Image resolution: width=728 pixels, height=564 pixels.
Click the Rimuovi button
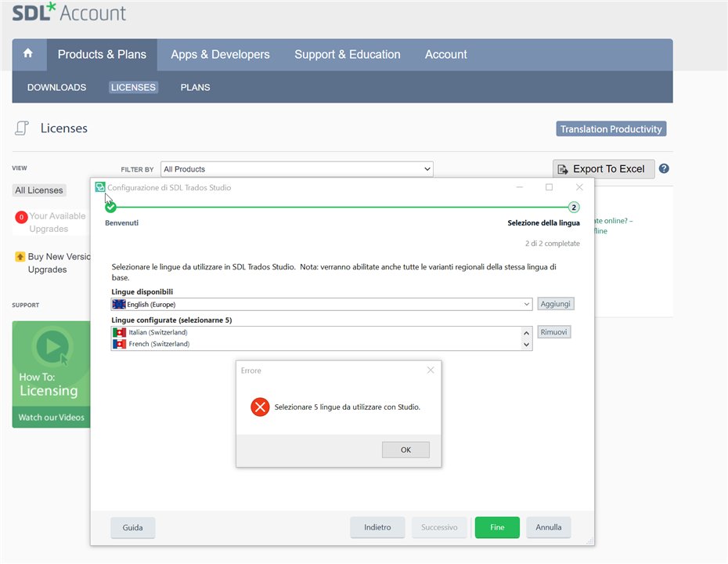pyautogui.click(x=553, y=332)
